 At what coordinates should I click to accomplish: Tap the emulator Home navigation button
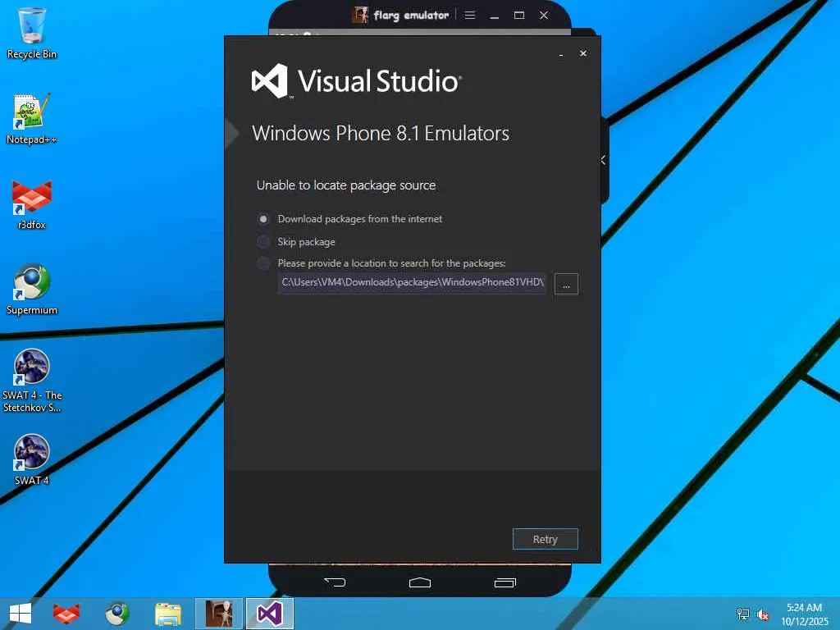pyautogui.click(x=420, y=582)
